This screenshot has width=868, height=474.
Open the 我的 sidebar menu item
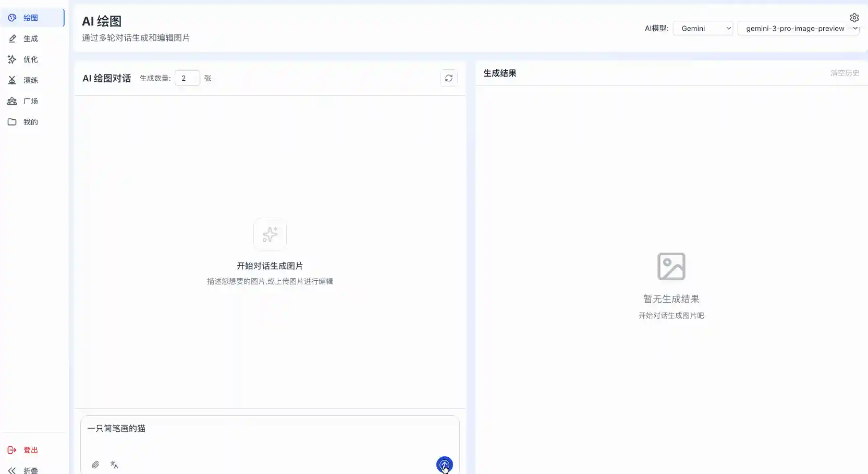[32, 122]
